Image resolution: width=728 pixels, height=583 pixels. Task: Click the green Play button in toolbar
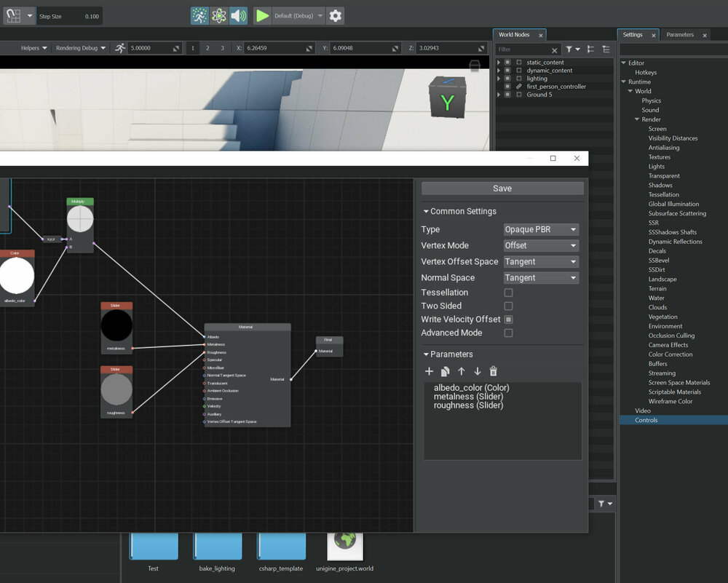pos(261,15)
